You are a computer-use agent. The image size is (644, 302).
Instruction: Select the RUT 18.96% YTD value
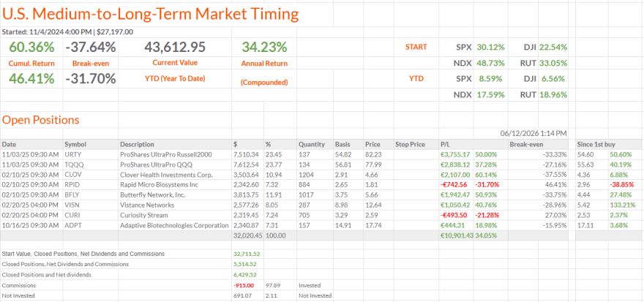tap(553, 95)
